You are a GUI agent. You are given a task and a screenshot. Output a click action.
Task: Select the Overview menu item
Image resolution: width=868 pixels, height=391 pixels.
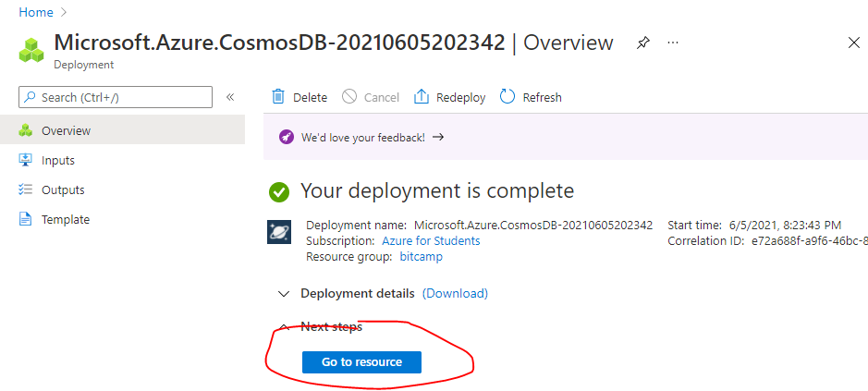pos(122,130)
